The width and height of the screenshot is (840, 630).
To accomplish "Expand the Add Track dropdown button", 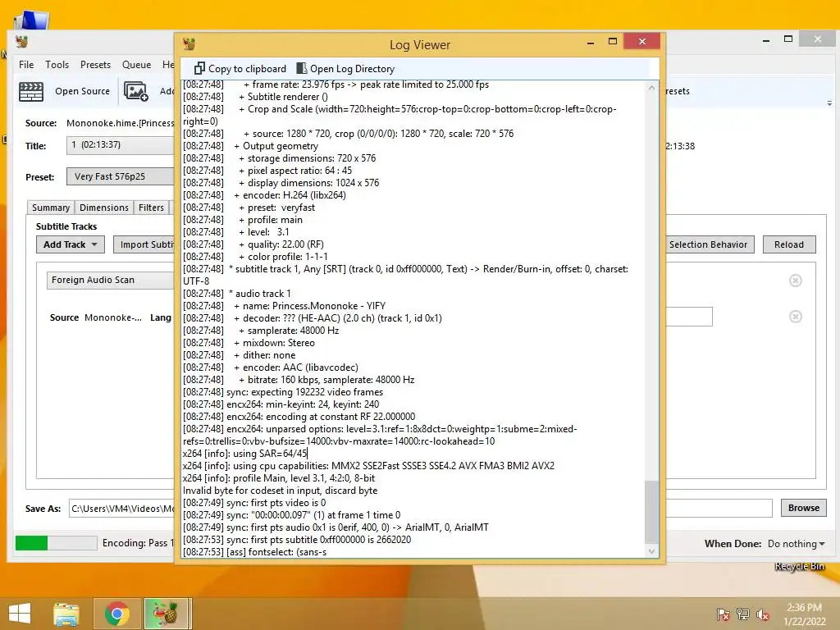I will pyautogui.click(x=71, y=244).
